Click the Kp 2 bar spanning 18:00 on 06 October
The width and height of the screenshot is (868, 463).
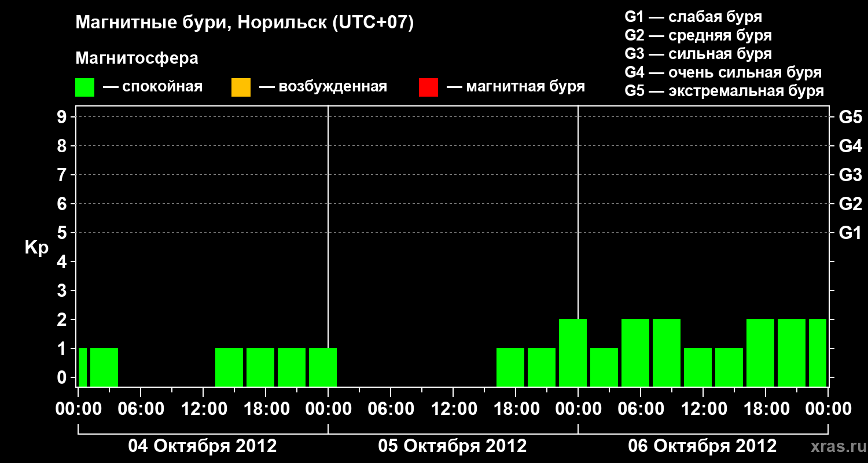(x=760, y=352)
